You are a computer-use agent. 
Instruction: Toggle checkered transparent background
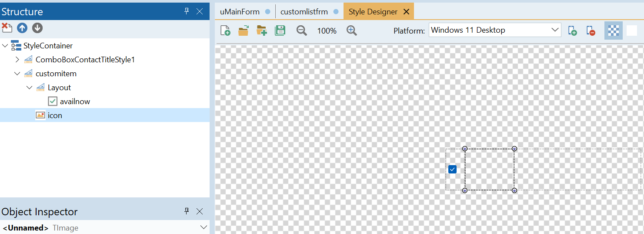[x=614, y=31]
